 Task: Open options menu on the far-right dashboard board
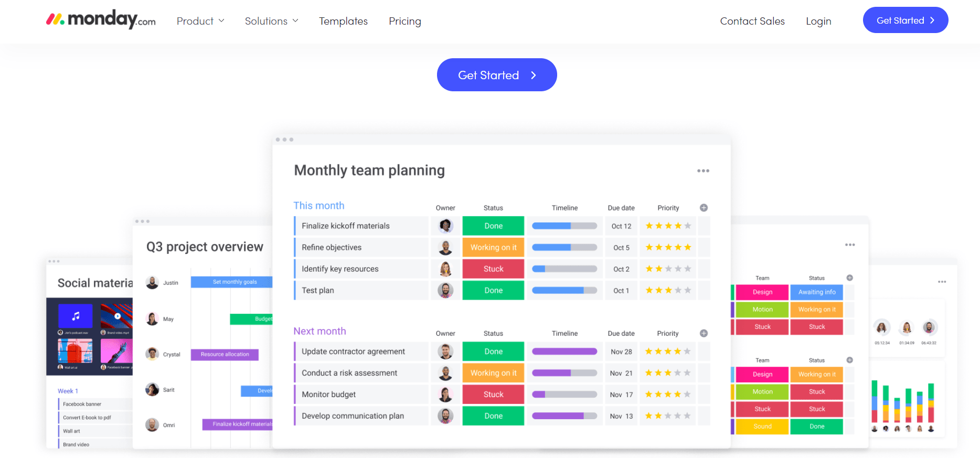coord(942,282)
